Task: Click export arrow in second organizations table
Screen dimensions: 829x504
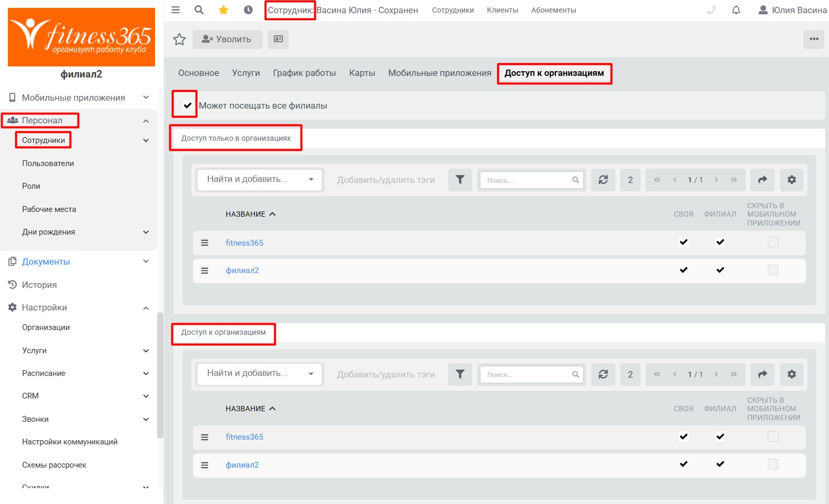Action: [763, 374]
